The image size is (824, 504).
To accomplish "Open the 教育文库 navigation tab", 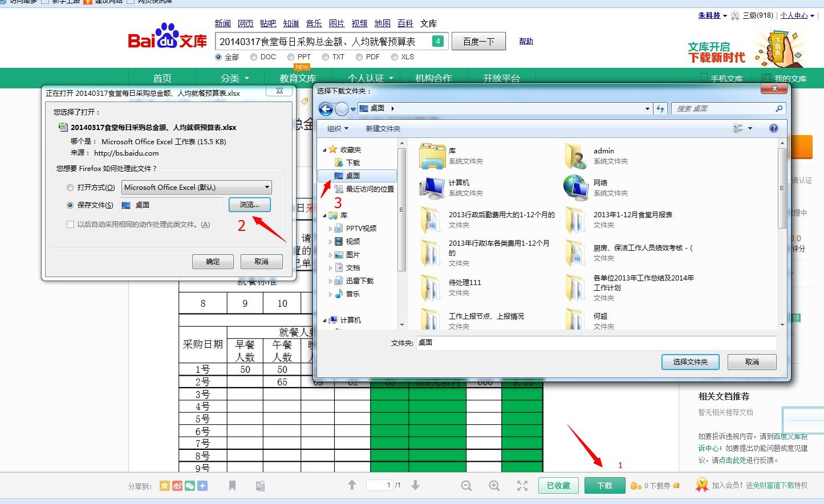I will 298,78.
